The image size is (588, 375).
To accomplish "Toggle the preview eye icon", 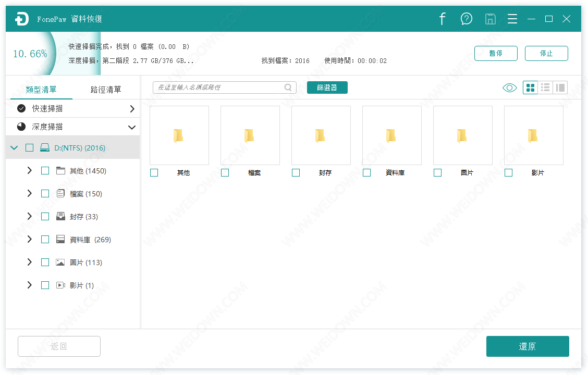I will pos(509,87).
